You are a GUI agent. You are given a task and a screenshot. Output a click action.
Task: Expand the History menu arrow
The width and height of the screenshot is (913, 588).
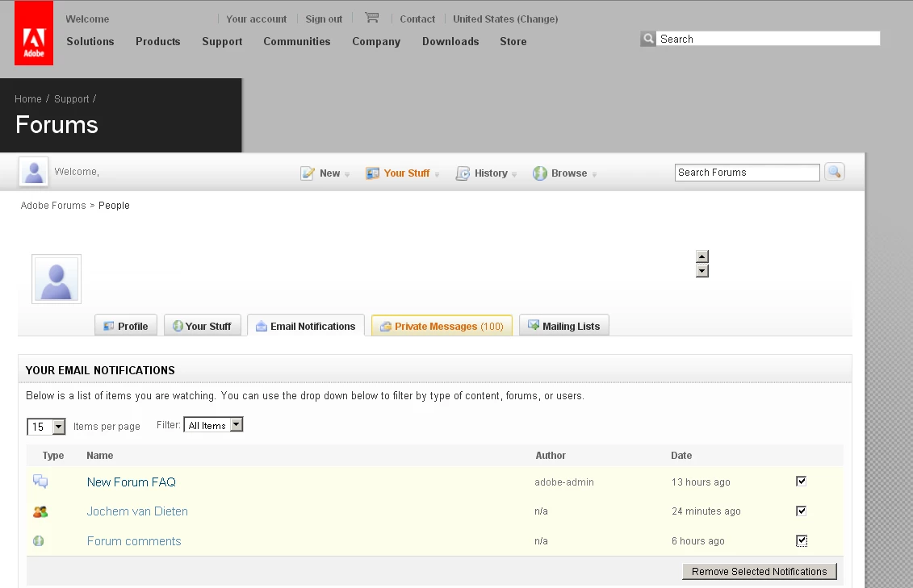[514, 174]
